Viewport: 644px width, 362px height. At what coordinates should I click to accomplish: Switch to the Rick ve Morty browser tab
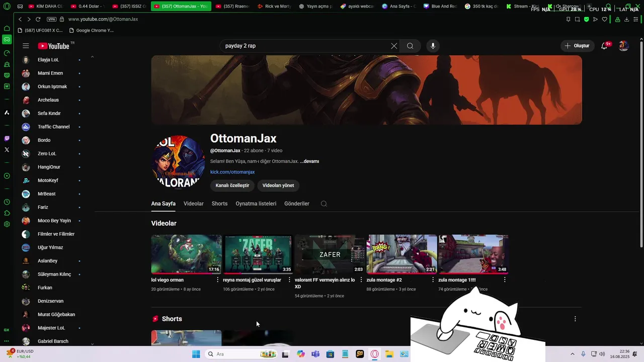[x=274, y=7]
